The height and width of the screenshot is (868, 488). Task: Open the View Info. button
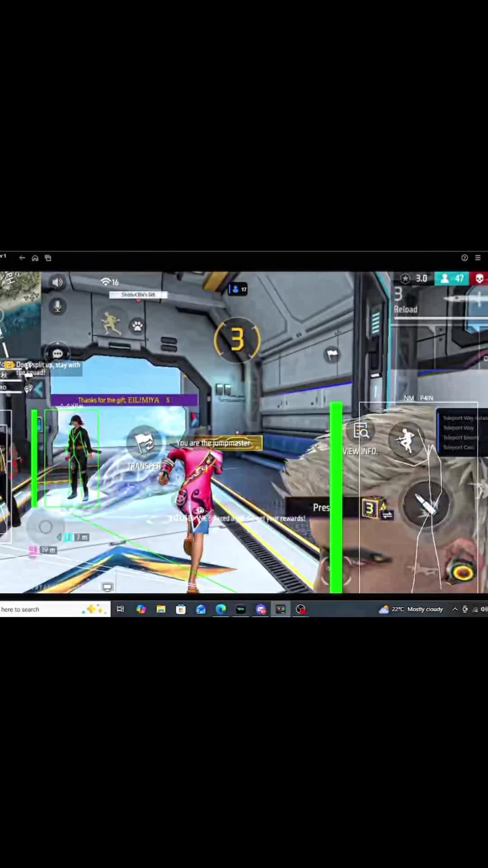(x=361, y=439)
